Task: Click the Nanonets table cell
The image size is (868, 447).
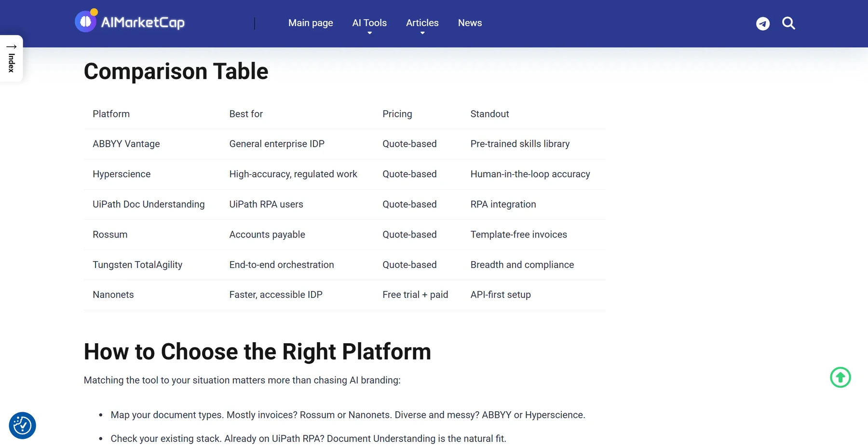Action: pyautogui.click(x=113, y=294)
